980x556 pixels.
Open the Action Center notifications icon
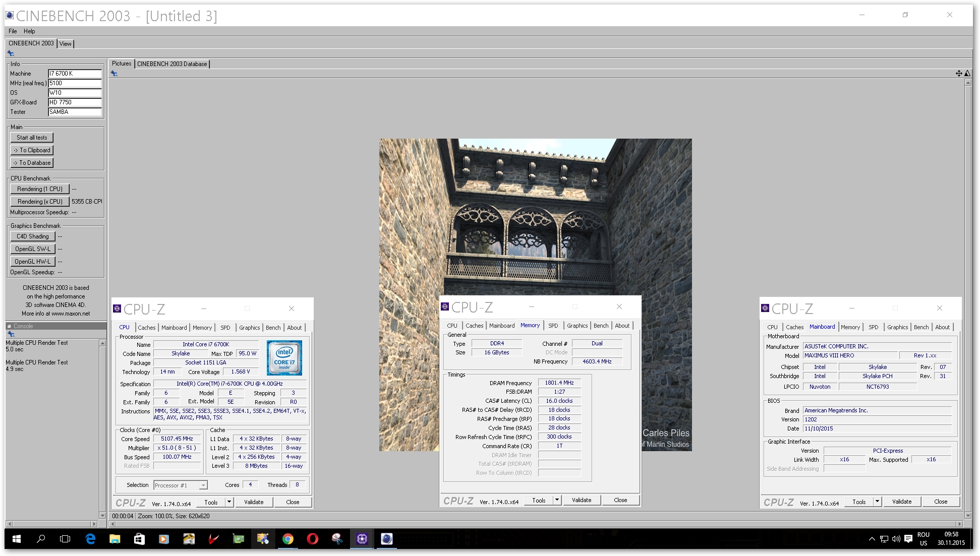coord(908,539)
